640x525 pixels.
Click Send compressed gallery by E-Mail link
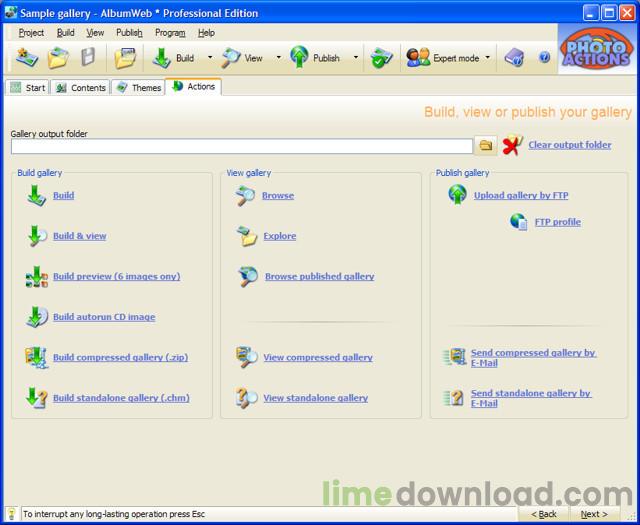pyautogui.click(x=533, y=358)
